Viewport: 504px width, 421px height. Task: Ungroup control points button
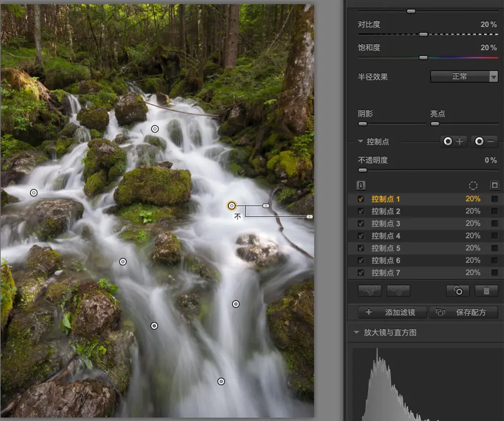tap(399, 291)
